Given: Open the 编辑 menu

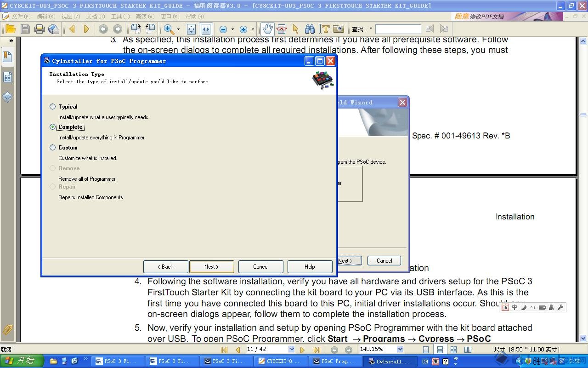Looking at the screenshot, I should [x=45, y=16].
